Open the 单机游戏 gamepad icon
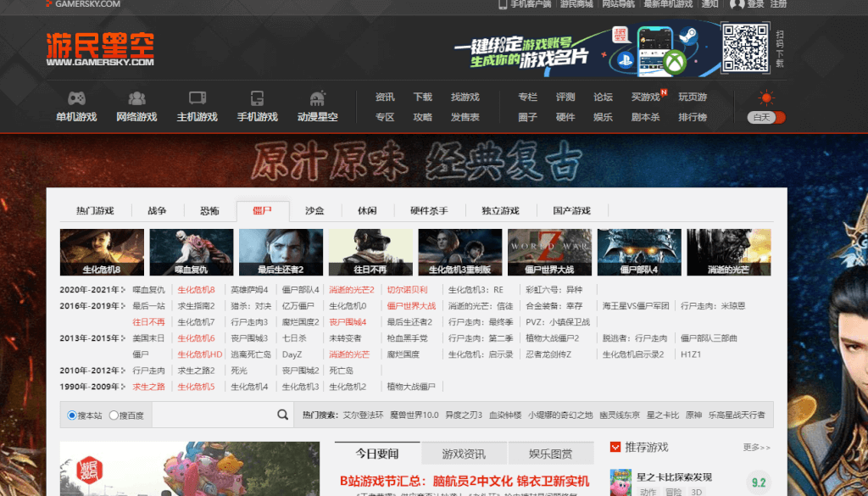868x496 pixels. click(76, 98)
